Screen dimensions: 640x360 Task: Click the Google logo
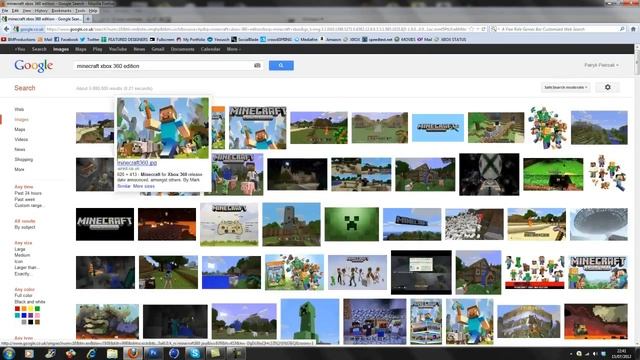click(33, 66)
